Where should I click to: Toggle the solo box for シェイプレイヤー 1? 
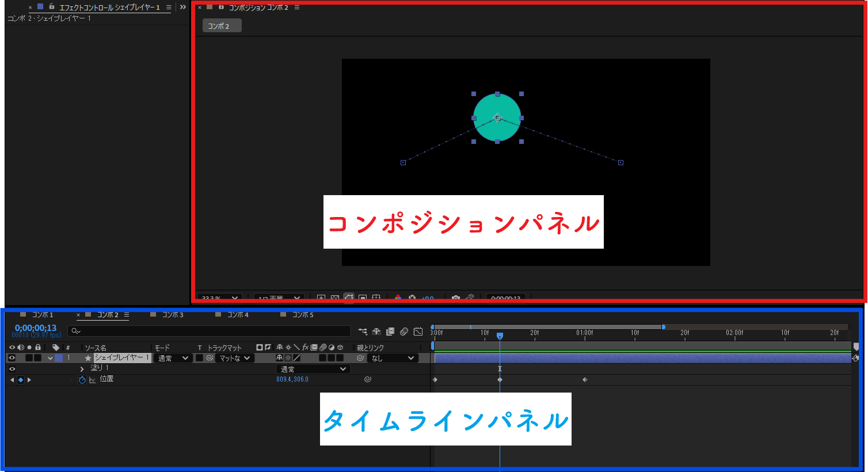pyautogui.click(x=29, y=358)
